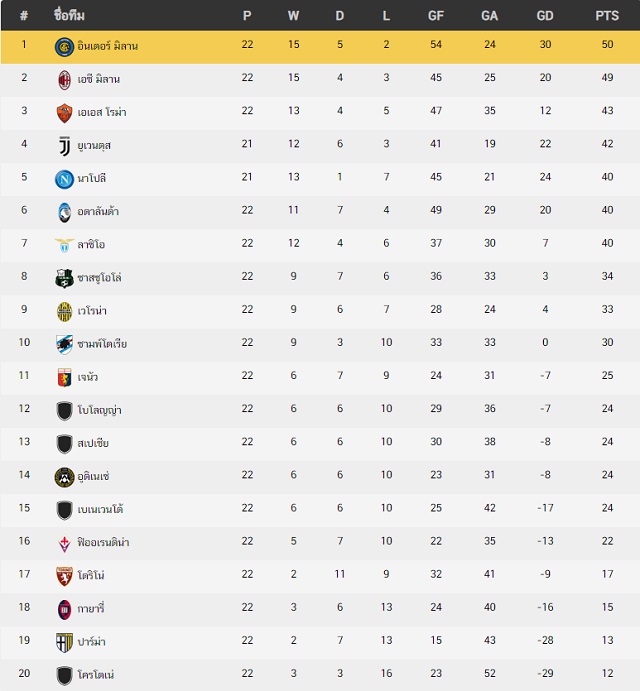Viewport: 640px width, 691px height.
Task: Open the team name in row 17
Action: pyautogui.click(x=91, y=575)
